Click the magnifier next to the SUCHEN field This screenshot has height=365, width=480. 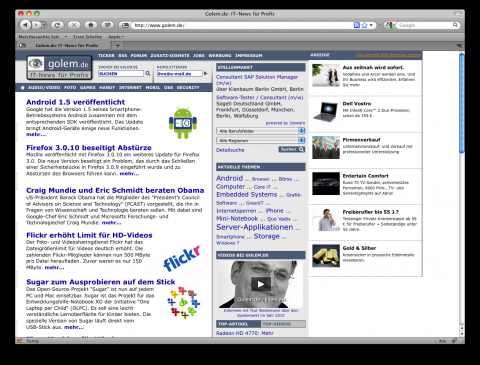click(148, 73)
